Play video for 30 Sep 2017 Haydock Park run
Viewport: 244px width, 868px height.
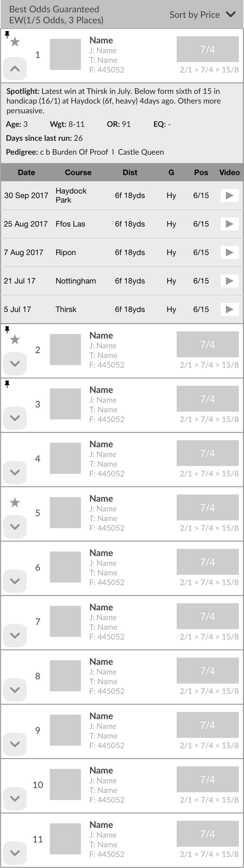coord(229,195)
